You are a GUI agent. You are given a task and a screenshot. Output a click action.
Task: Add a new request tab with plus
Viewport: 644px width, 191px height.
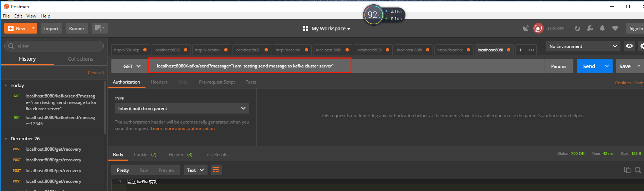click(x=521, y=50)
